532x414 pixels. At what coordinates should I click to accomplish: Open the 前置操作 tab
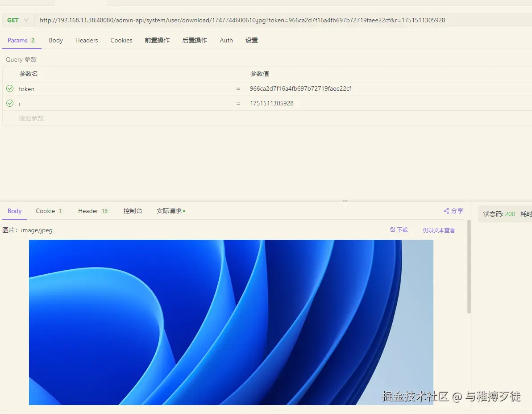(x=157, y=40)
